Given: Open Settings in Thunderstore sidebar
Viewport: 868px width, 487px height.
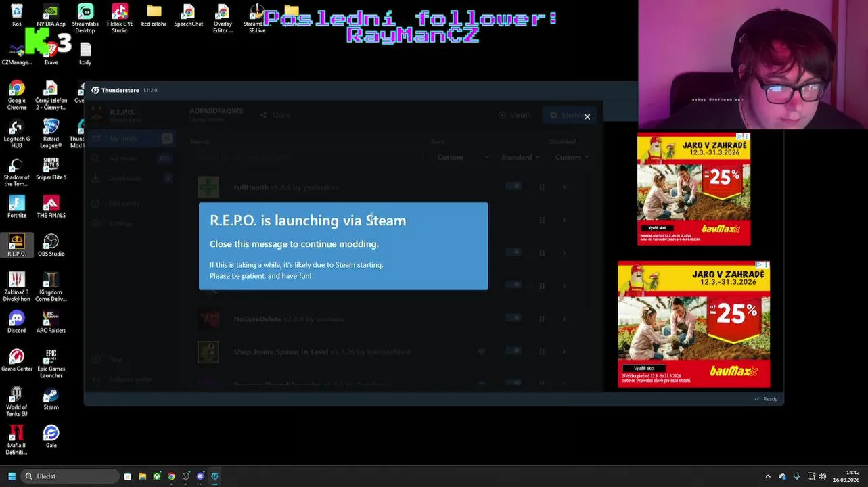Looking at the screenshot, I should tap(131, 223).
